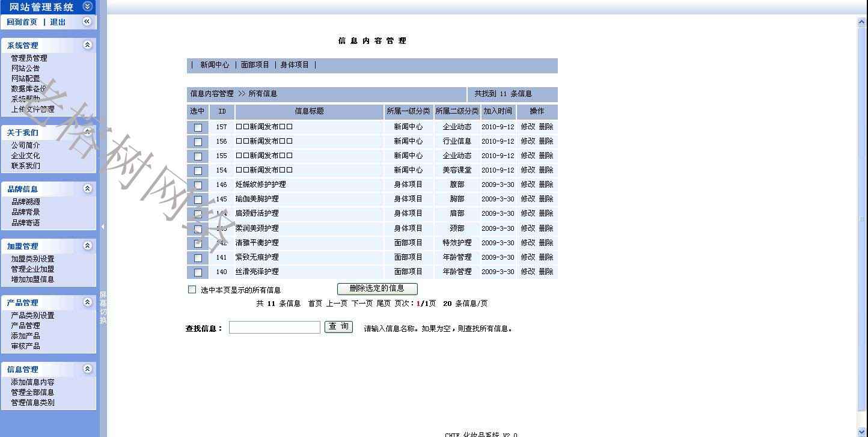Click the 查询 search button
This screenshot has width=868, height=437.
(338, 326)
